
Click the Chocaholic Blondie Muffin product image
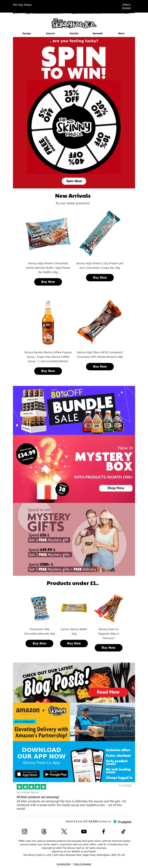(48, 234)
